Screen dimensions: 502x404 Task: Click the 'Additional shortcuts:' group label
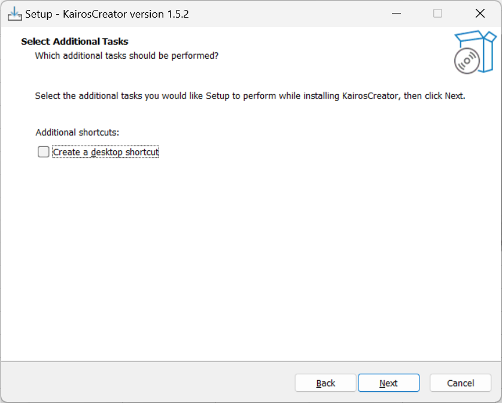point(77,132)
